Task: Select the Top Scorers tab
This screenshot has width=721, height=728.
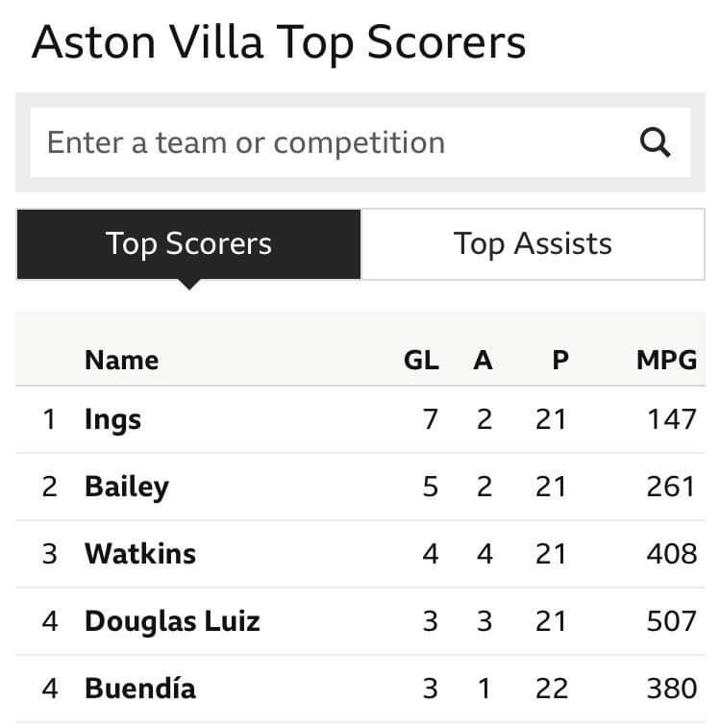Action: (x=188, y=244)
